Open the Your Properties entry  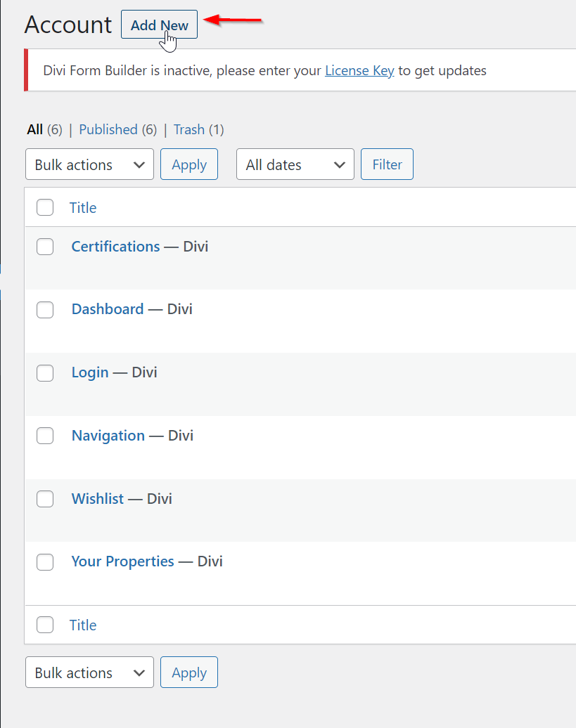point(122,561)
